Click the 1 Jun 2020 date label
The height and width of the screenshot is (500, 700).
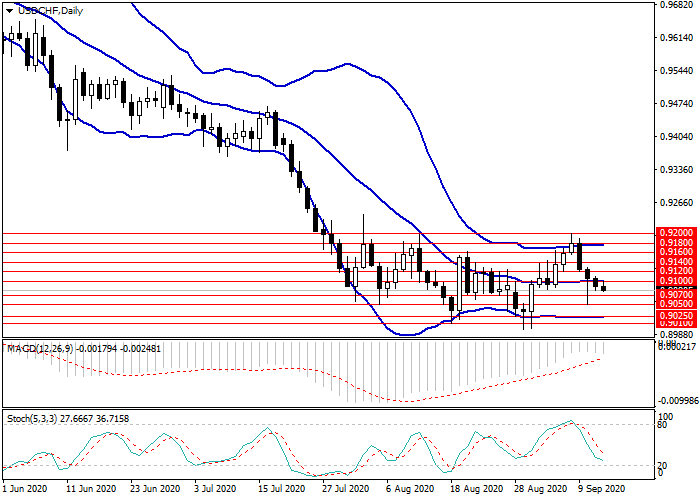tap(25, 491)
